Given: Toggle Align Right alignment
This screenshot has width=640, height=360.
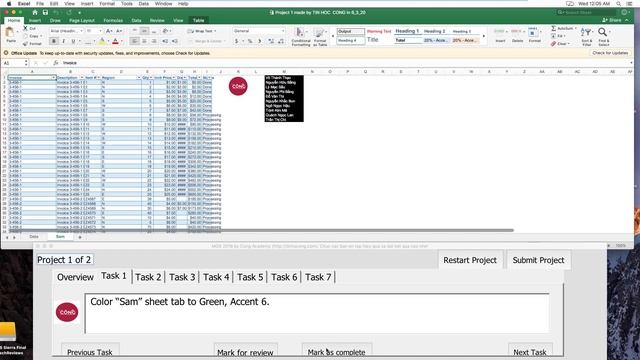Looking at the screenshot, I should [x=154, y=41].
